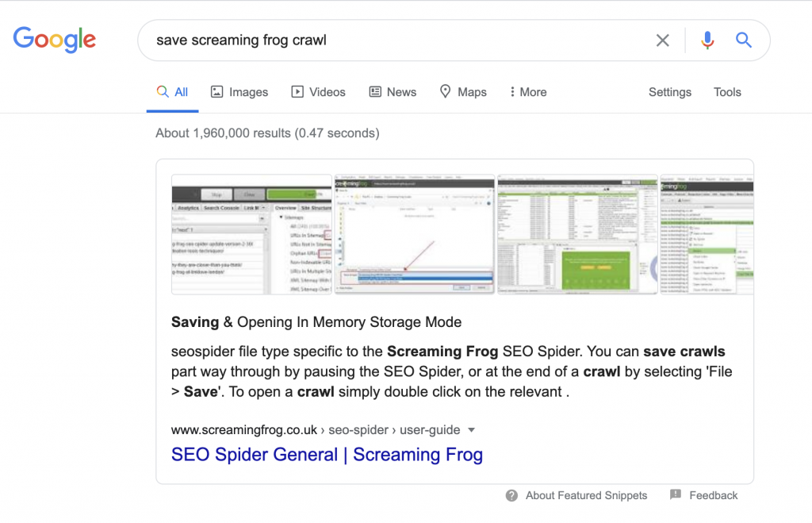Open the Settings menu
812x523 pixels.
(x=670, y=92)
